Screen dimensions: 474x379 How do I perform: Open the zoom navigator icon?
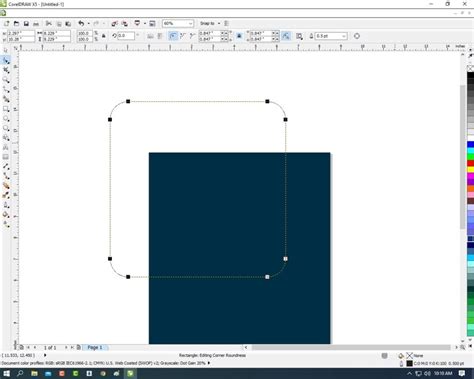(463, 347)
